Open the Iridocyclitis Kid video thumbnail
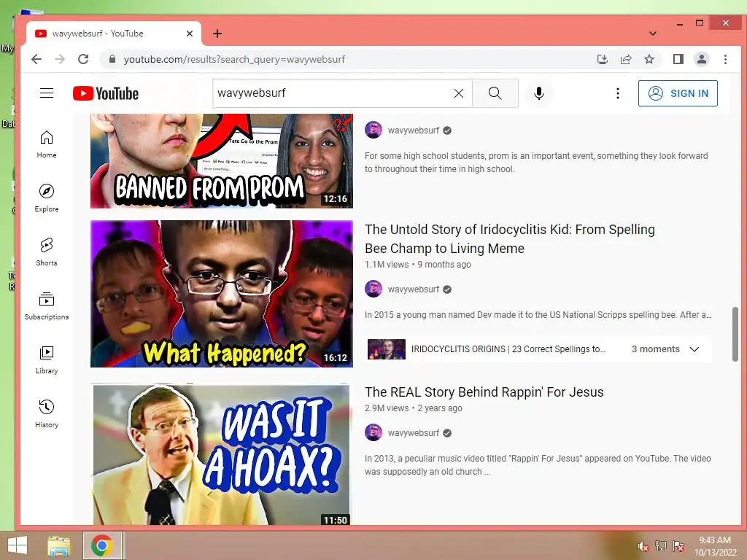This screenshot has width=747, height=560. point(222,294)
